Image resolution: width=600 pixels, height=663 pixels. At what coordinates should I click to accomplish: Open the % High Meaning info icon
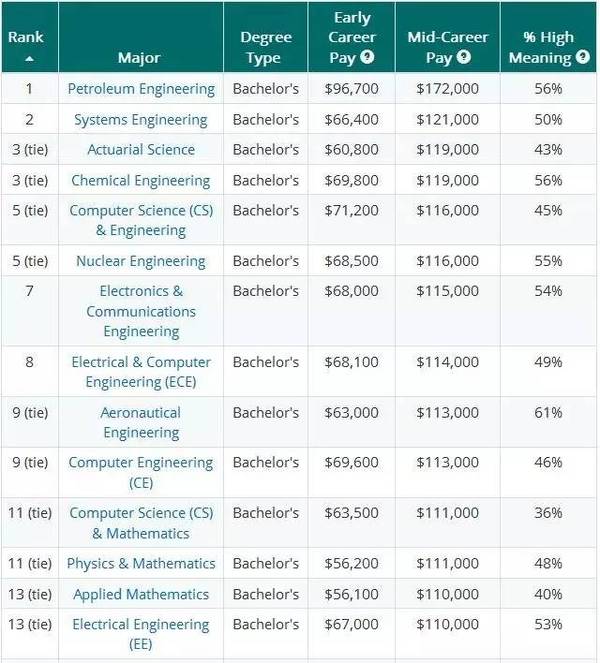(x=583, y=57)
